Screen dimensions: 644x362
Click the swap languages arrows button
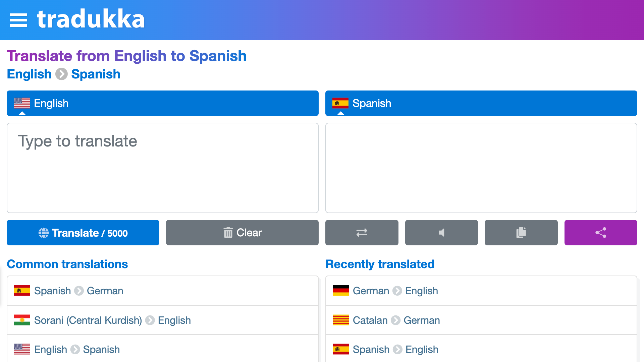pos(362,233)
